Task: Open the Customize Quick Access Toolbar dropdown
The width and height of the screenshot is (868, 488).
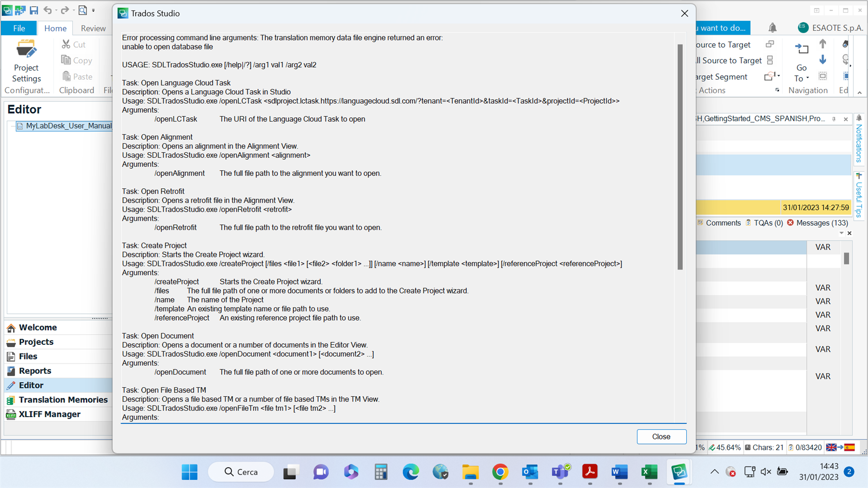Action: [94, 10]
